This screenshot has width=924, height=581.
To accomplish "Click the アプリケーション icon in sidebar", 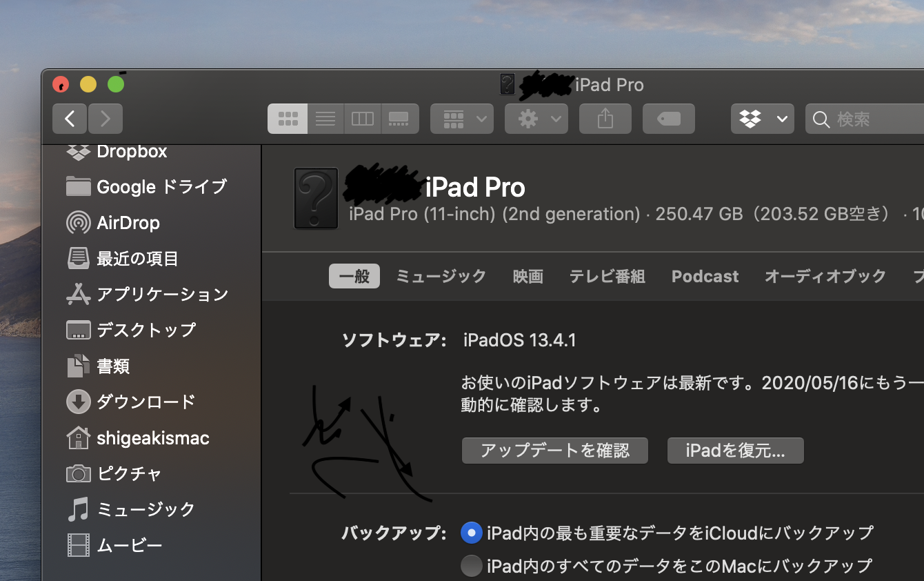I will tap(79, 295).
